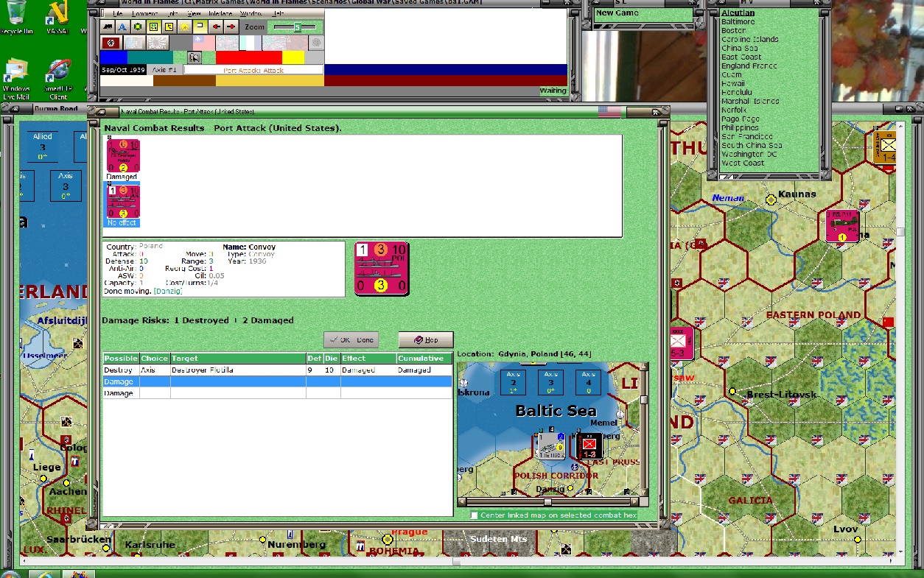
Task: Select Caroline Islands in the list
Action: (750, 40)
